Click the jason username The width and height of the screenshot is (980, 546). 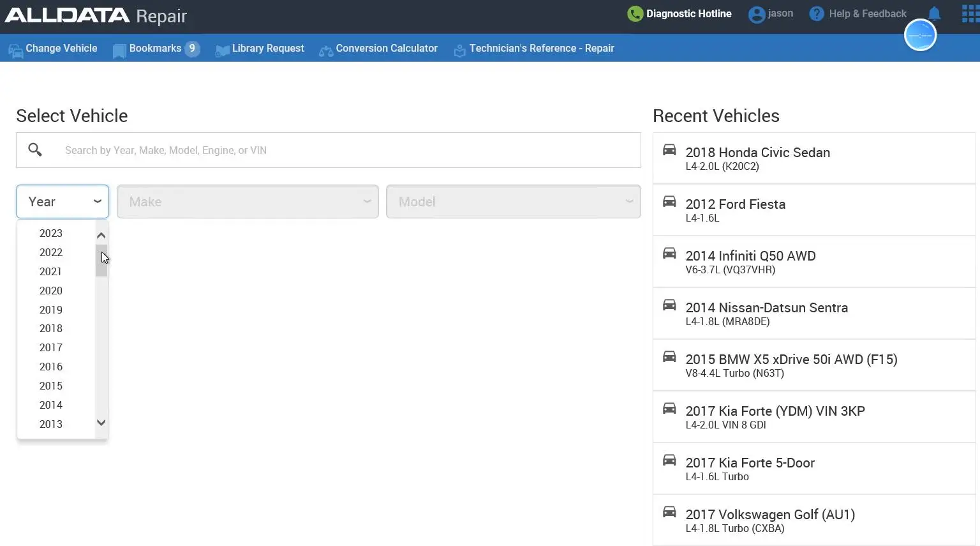(x=780, y=13)
